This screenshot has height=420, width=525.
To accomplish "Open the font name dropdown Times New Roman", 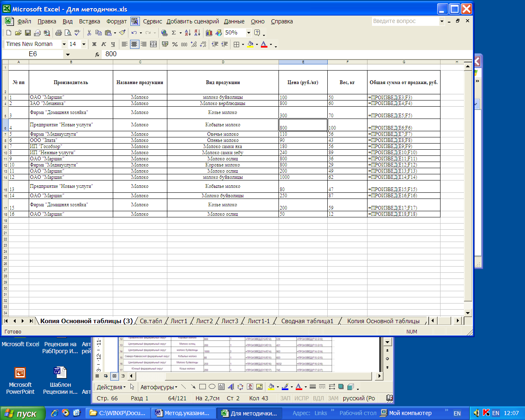I will pyautogui.click(x=64, y=44).
